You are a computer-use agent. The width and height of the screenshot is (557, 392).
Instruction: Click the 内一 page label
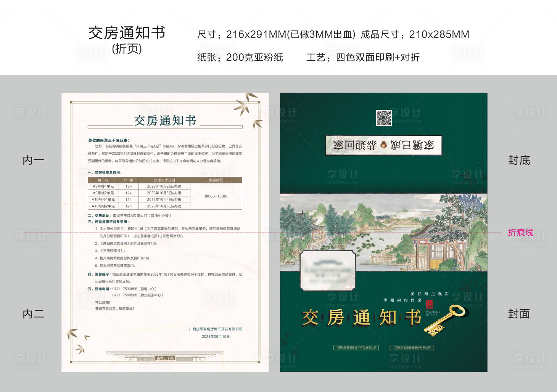34,160
